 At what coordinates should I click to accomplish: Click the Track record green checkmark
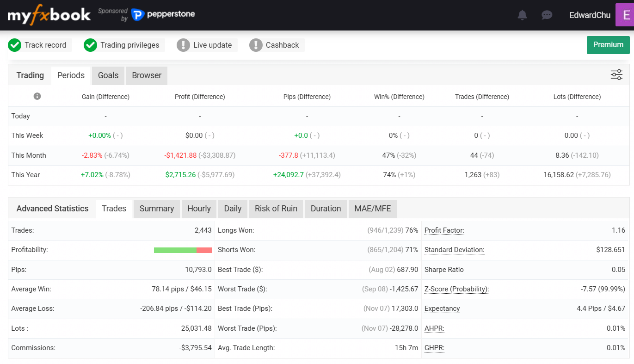pos(15,45)
